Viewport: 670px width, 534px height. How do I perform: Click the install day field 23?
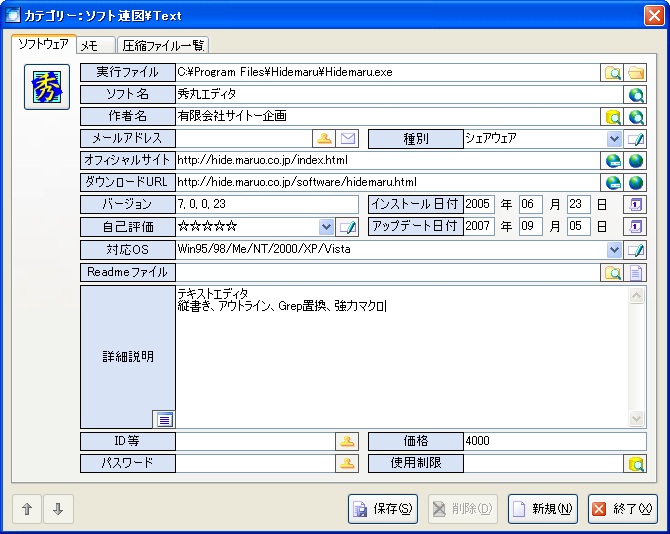pyautogui.click(x=579, y=205)
